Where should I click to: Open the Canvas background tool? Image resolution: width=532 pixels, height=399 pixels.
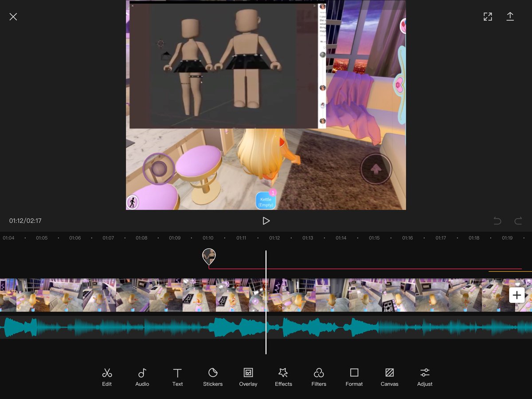point(389,377)
